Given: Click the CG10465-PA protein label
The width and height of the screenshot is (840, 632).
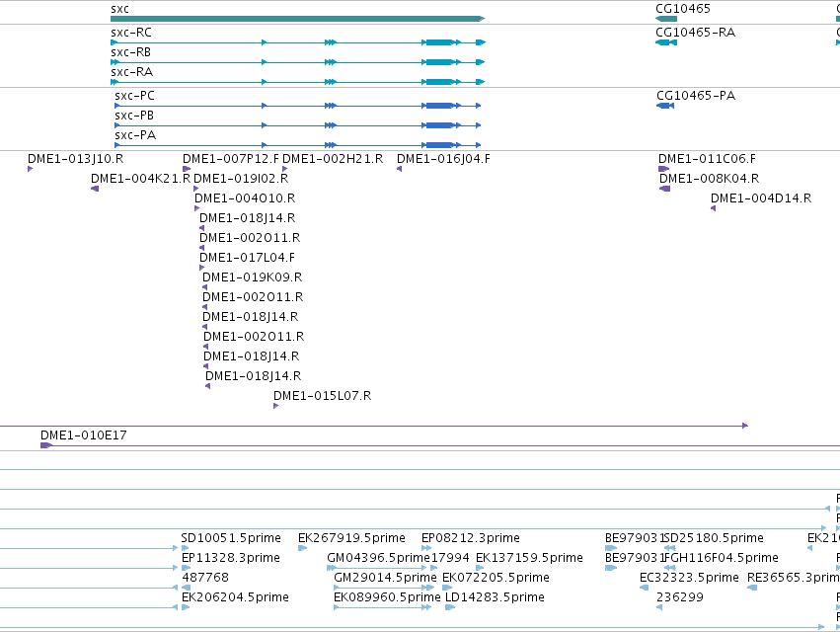Looking at the screenshot, I should pyautogui.click(x=695, y=96).
